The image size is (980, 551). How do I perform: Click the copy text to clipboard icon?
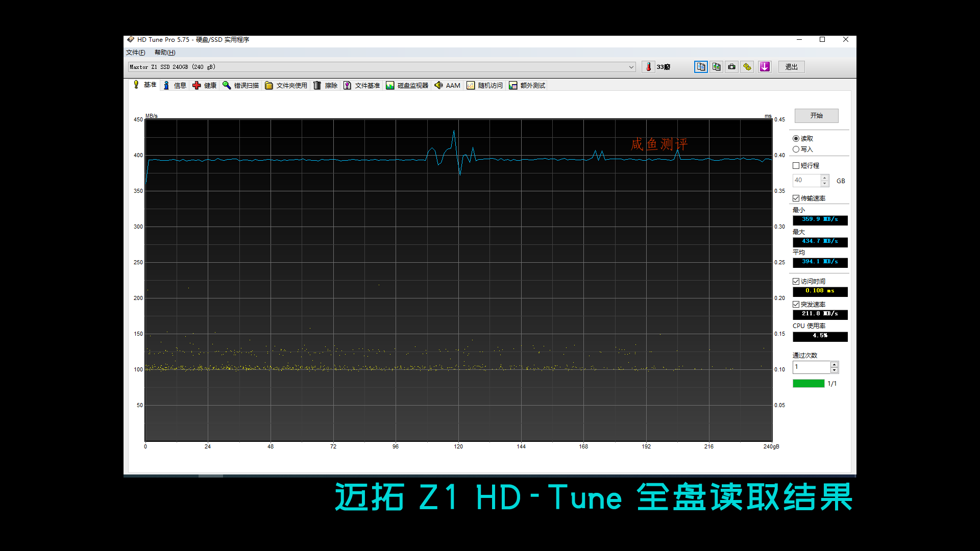pos(701,67)
